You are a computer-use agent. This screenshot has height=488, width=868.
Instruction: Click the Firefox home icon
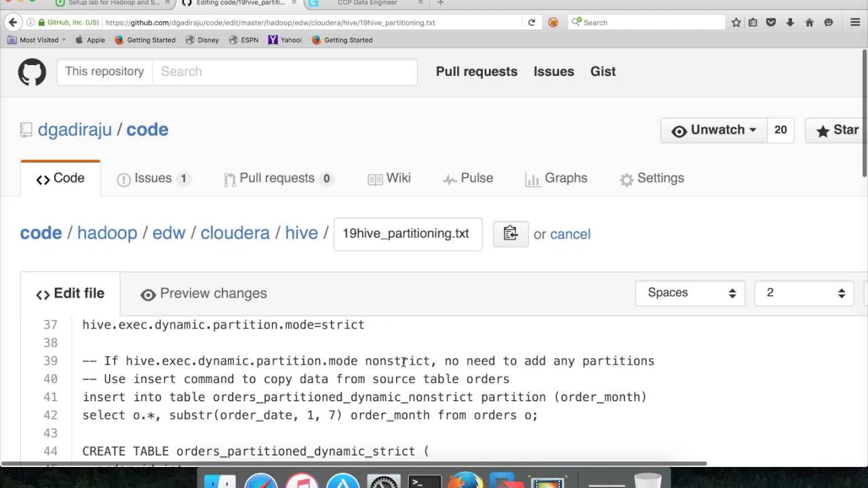[809, 22]
